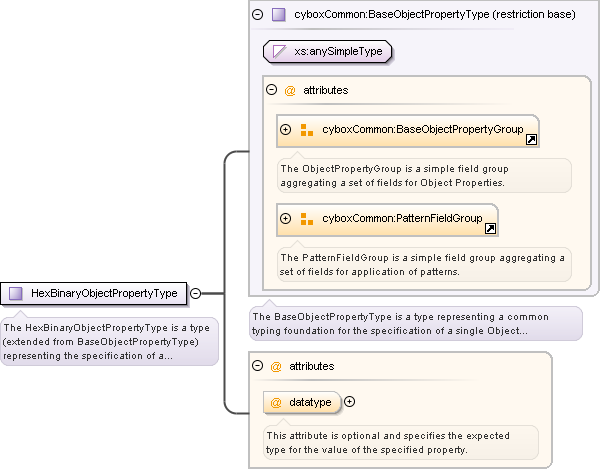Click the BaseObjectPropertyType description annotation
The width and height of the screenshot is (601, 470).
coord(415,323)
